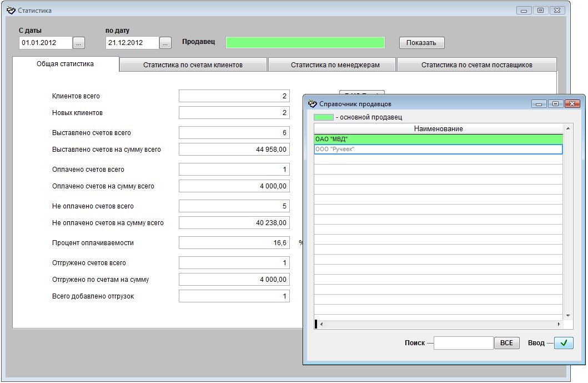Click the green основной продавец legend swatch
The height and width of the screenshot is (383, 588).
[x=324, y=117]
